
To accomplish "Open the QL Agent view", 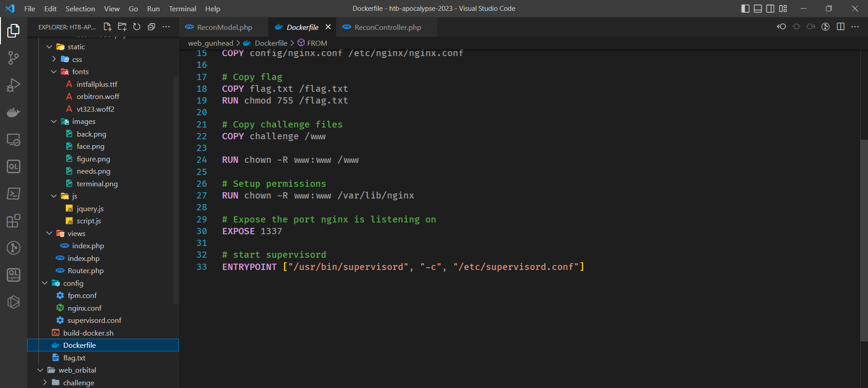I will click(x=14, y=275).
